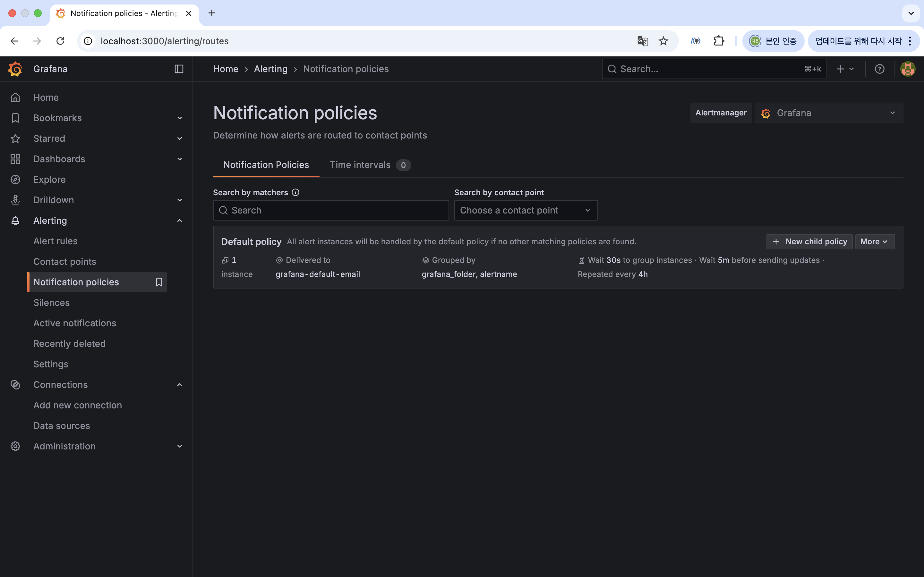Click the browser bookmark star icon
The width and height of the screenshot is (924, 577).
pos(663,41)
